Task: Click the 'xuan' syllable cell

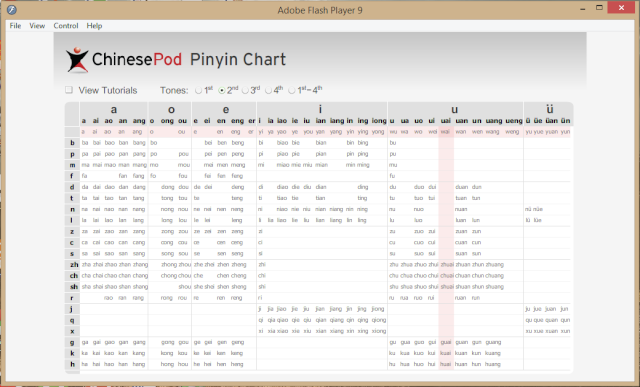Action: [551, 331]
